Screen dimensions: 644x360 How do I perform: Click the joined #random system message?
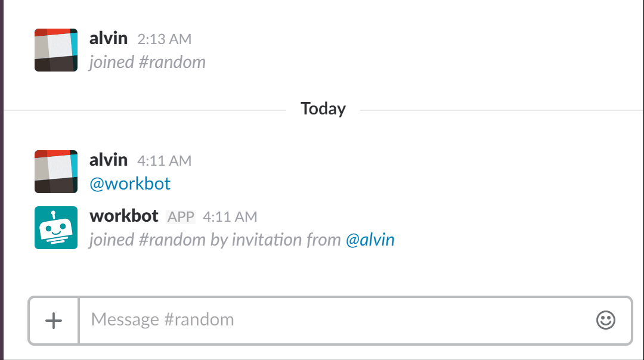click(147, 61)
